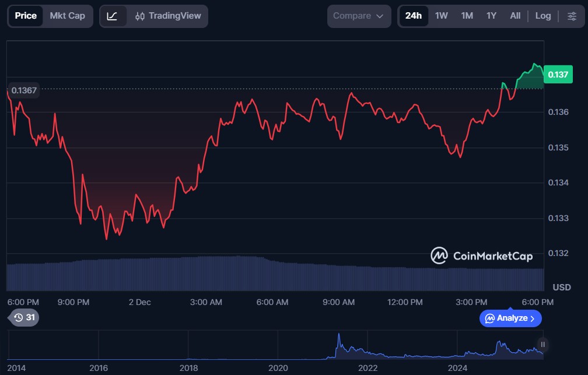The image size is (588, 375).
Task: Select the 1W time range tab
Action: (x=442, y=16)
